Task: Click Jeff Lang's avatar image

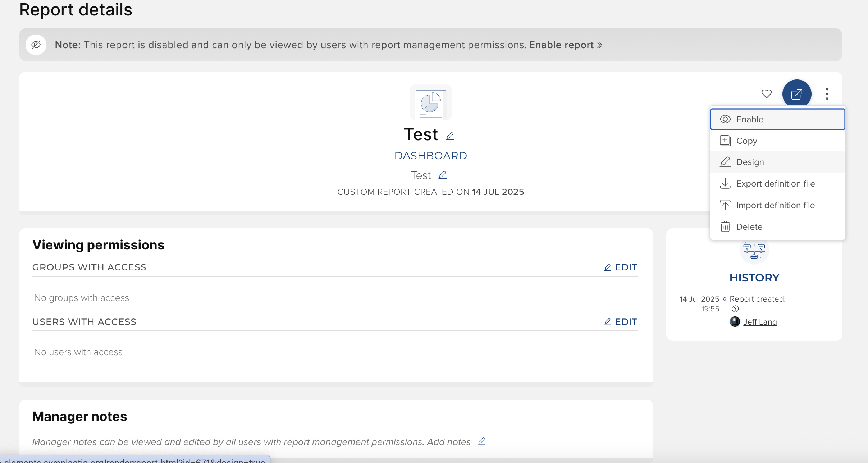Action: coord(735,321)
